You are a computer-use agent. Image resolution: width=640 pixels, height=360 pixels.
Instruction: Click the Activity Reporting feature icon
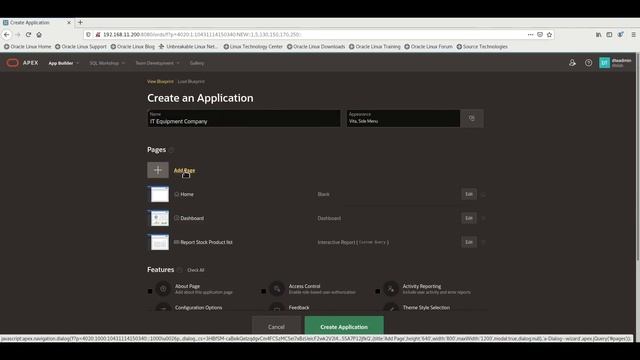[x=391, y=289]
